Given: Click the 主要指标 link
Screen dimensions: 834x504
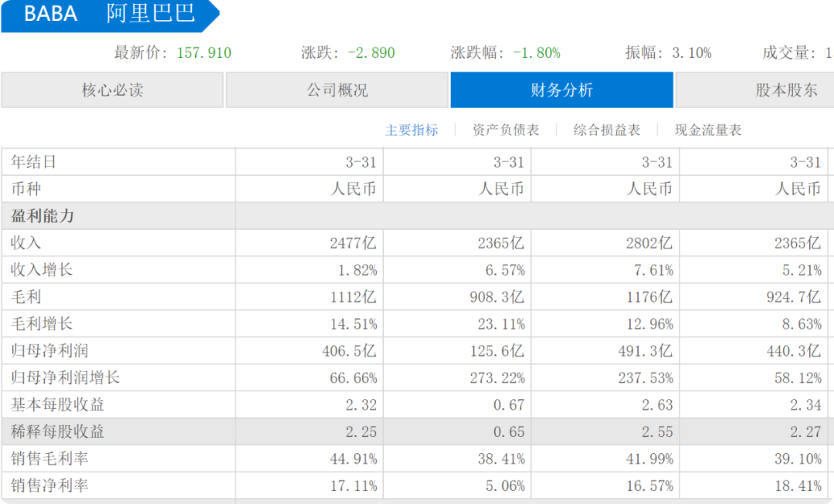Looking at the screenshot, I should click(x=412, y=130).
